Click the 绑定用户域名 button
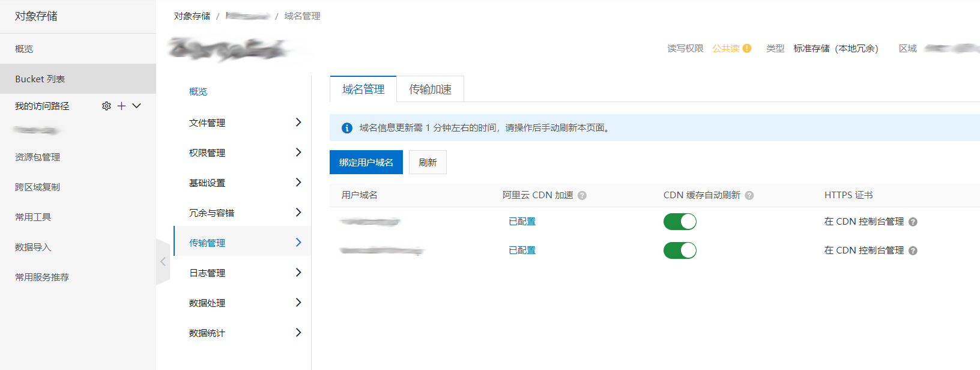The height and width of the screenshot is (370, 980). pos(366,162)
